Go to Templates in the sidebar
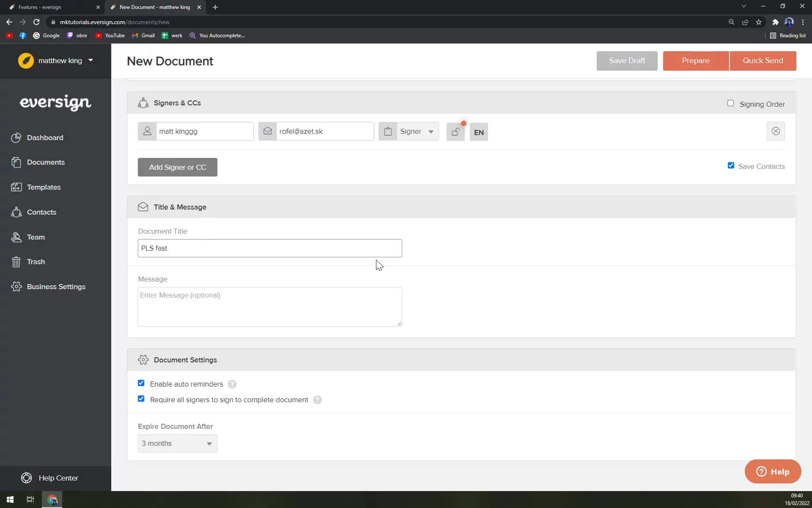Screen dimensions: 812x508 tap(44, 187)
